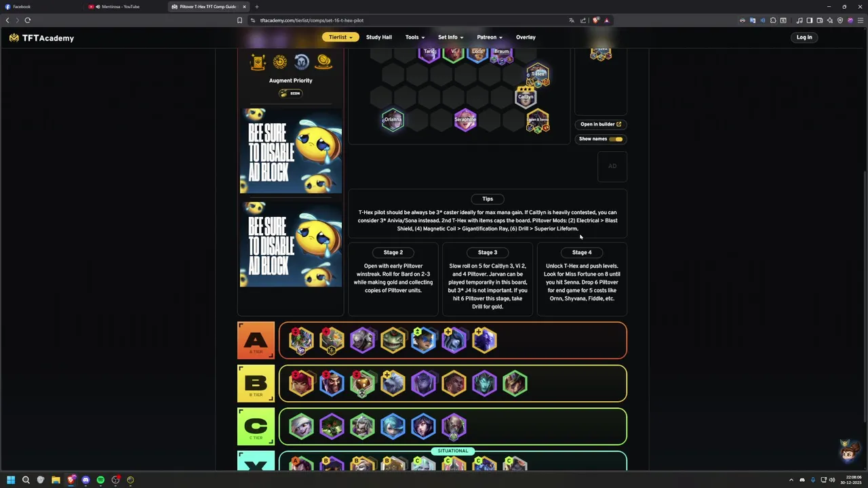Click the browser address bar
Viewport: 868px width, 488px height.
pos(407,20)
